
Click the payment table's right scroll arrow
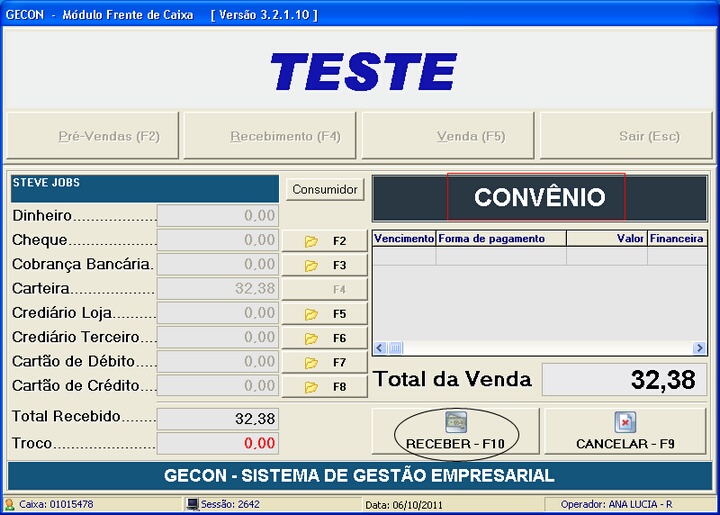[699, 348]
